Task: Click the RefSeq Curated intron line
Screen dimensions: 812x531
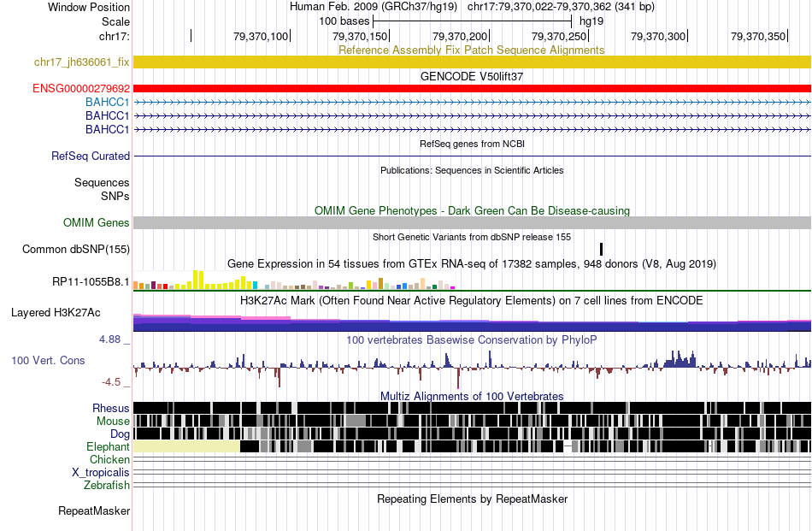Action: (x=472, y=156)
